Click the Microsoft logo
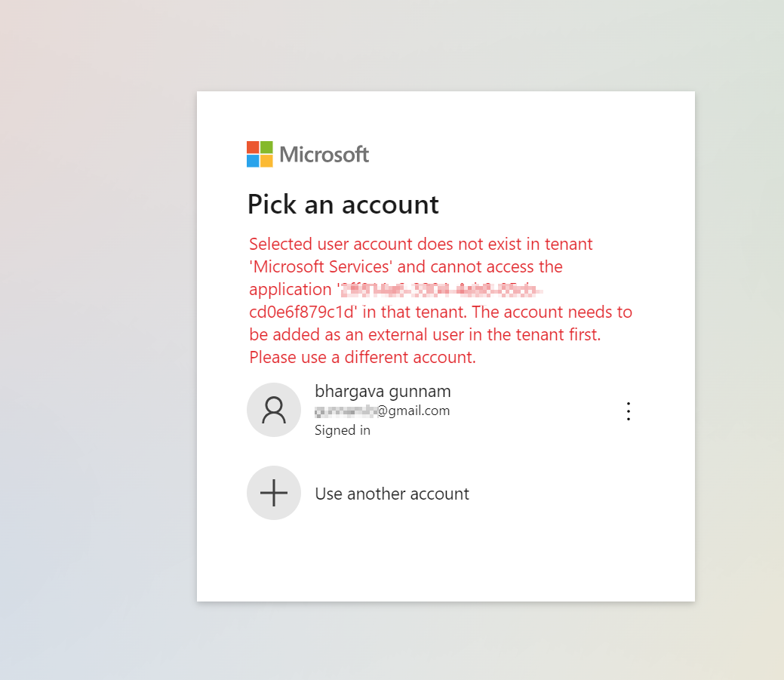Viewport: 784px width, 680px height. (307, 153)
